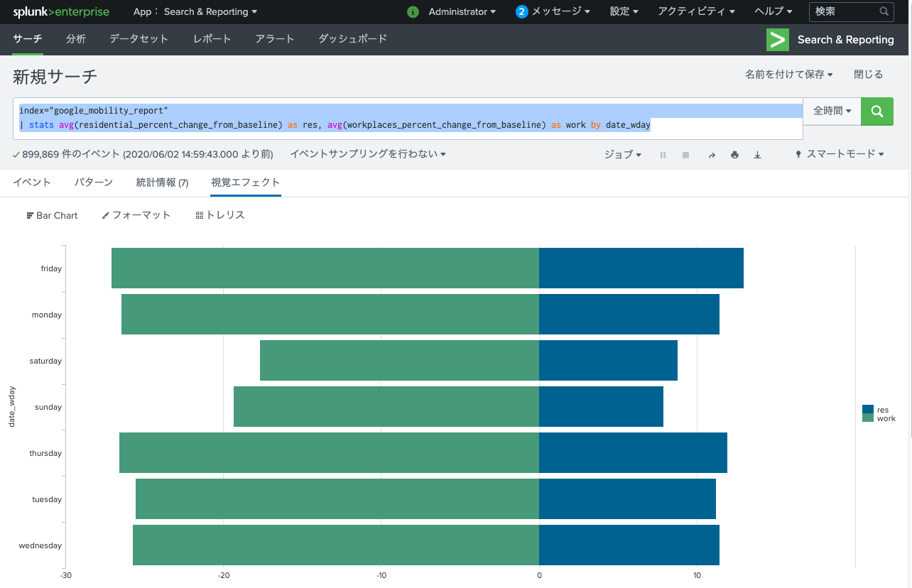Open フォーマット with the pencil icon
This screenshot has height=588, width=912.
[x=135, y=215]
